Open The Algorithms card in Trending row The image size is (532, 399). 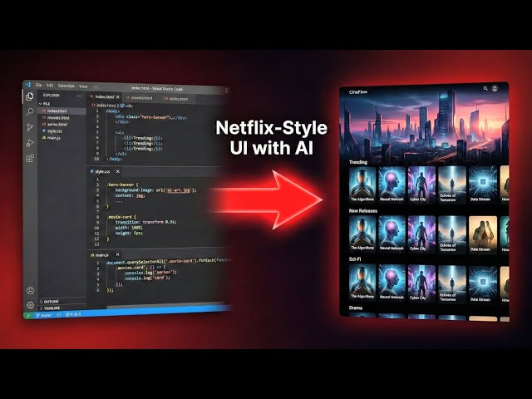(362, 185)
